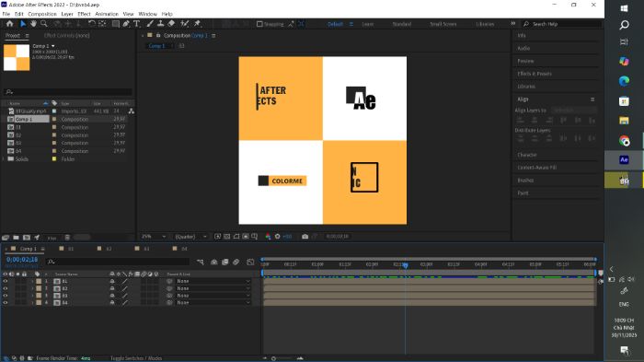644x362 pixels.
Task: Open parent dropdown for layer 02
Action: (x=213, y=288)
